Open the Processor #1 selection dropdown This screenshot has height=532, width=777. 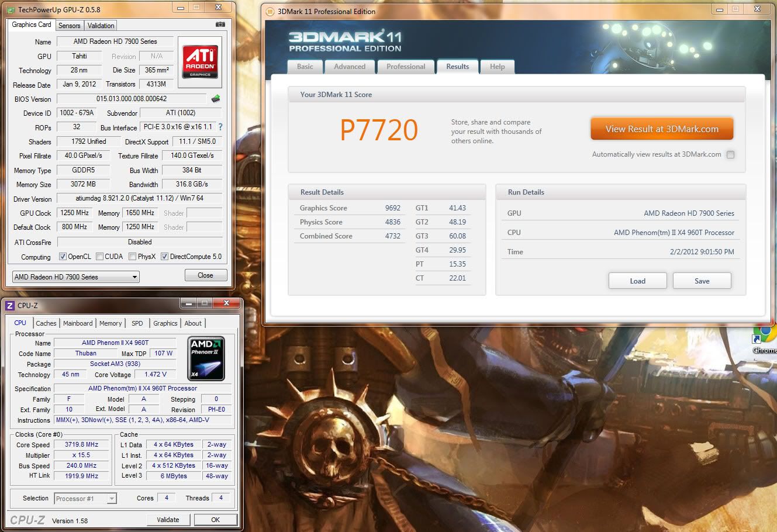[x=85, y=499]
